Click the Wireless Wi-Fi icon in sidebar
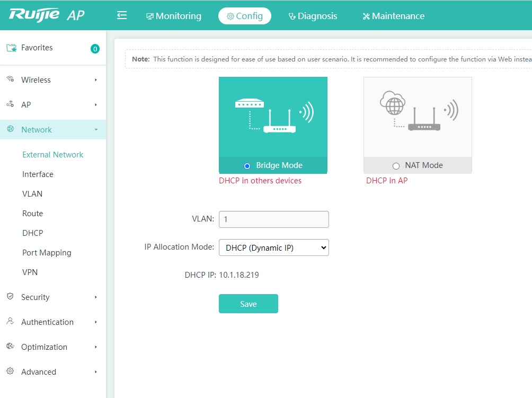This screenshot has height=398, width=532. 10,79
